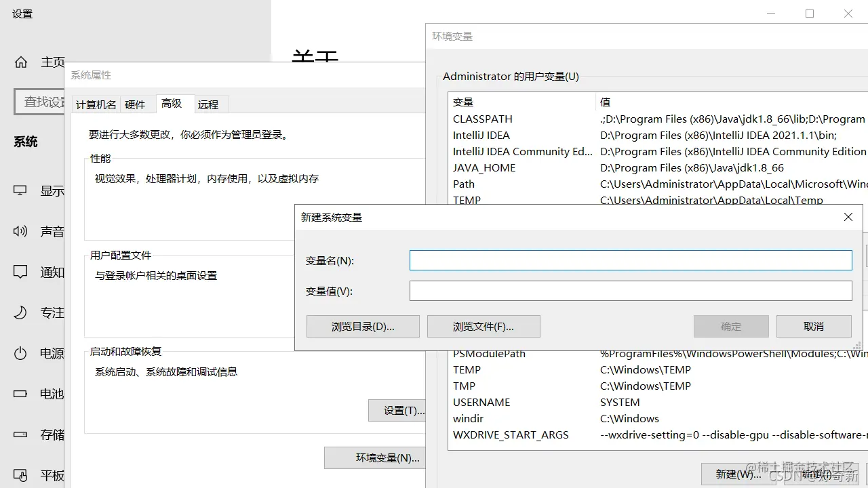Focus the 变量名(N) input field

click(x=631, y=260)
